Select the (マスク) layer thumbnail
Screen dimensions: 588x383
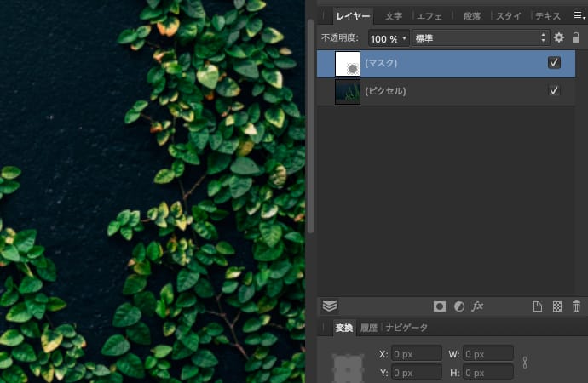[348, 64]
